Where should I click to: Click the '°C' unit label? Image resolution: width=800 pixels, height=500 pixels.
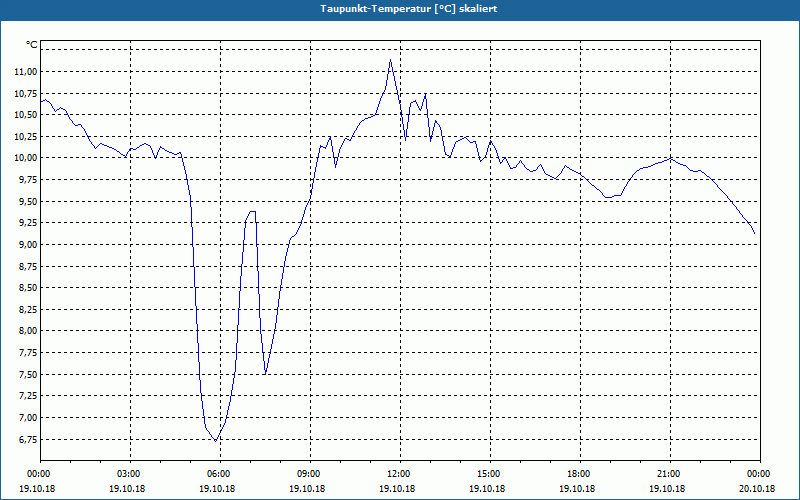(32, 45)
